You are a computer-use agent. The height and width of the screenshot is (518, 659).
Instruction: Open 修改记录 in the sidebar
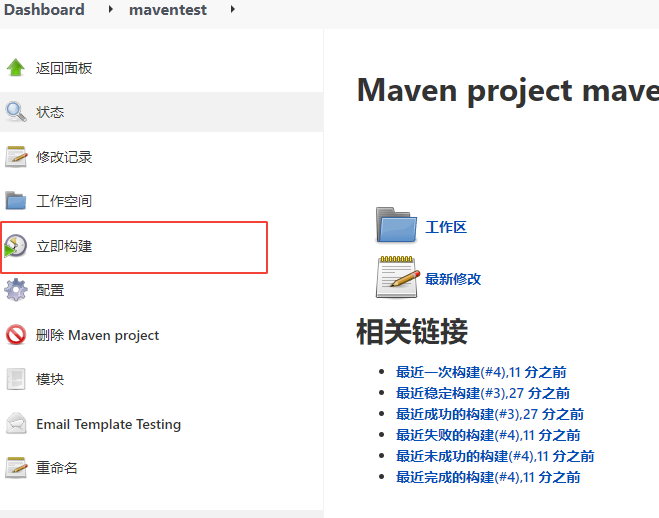click(64, 157)
